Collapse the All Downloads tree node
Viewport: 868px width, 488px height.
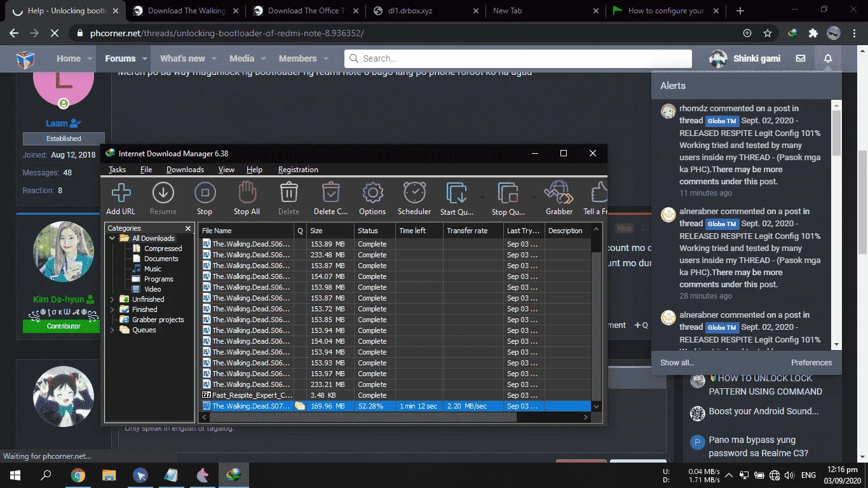tap(112, 238)
